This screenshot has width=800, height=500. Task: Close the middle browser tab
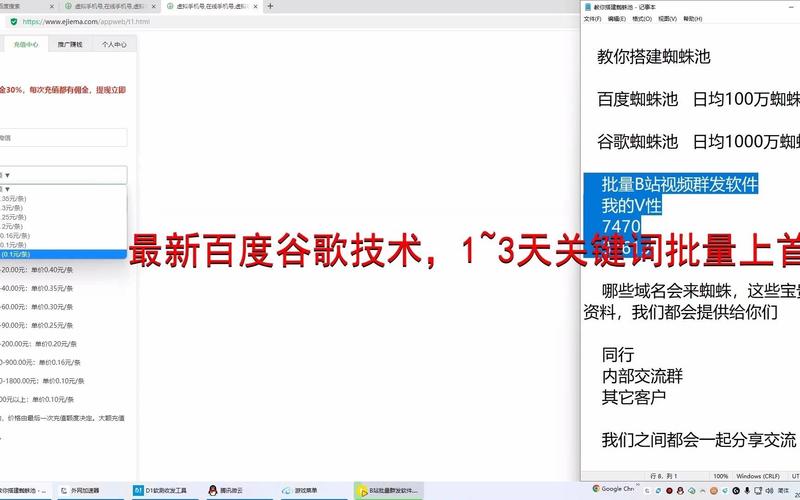pos(153,7)
